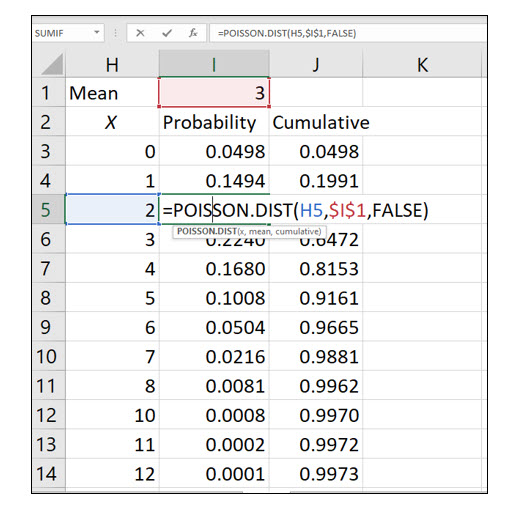This screenshot has width=510, height=510.
Task: Click cumulative cell 0.9972
Action: (x=316, y=444)
